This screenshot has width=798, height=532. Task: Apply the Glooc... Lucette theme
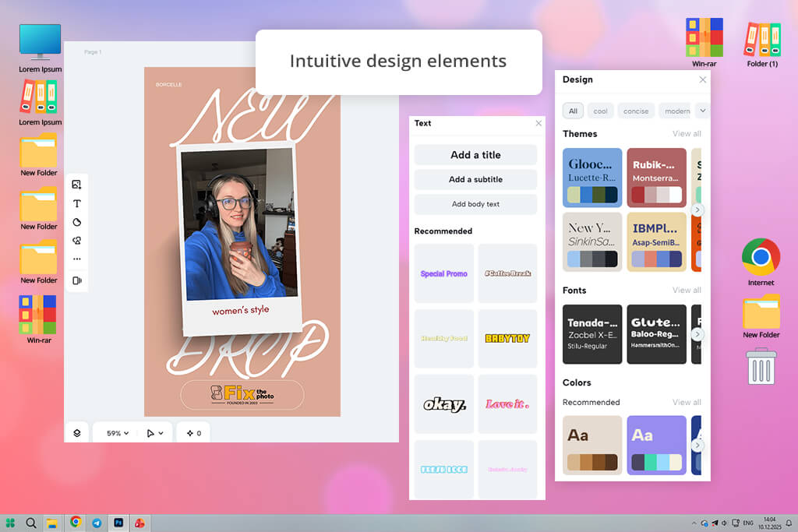592,178
